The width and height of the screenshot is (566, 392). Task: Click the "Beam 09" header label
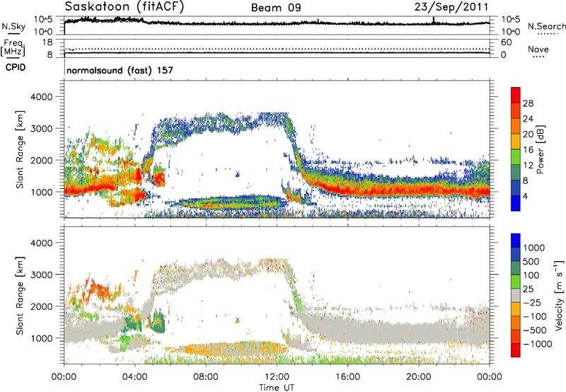tap(276, 8)
